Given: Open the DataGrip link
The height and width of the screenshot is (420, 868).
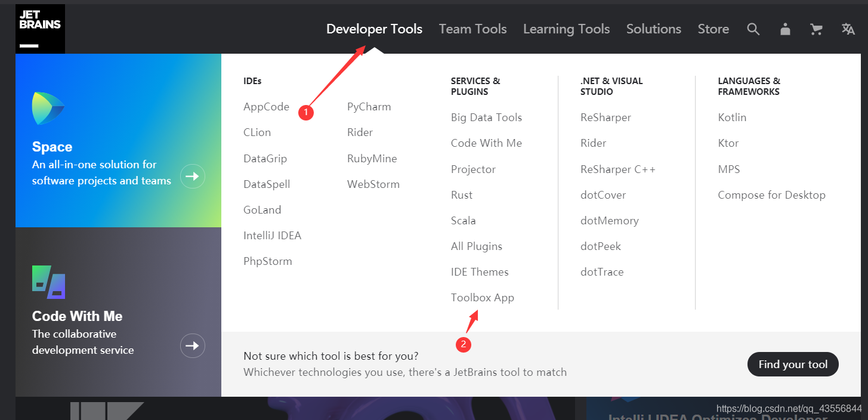Looking at the screenshot, I should [x=265, y=159].
